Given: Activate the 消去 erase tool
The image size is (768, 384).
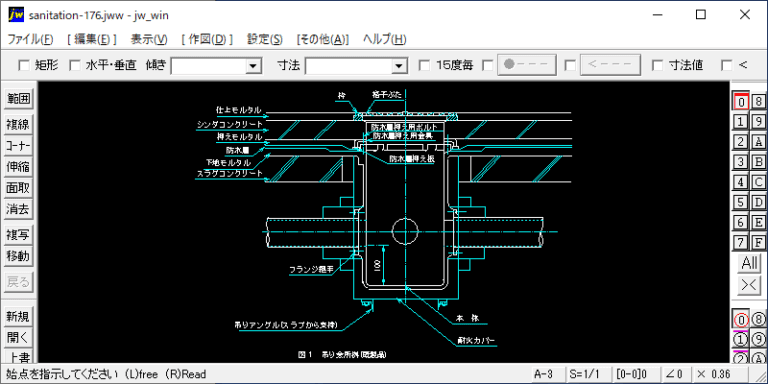Looking at the screenshot, I should point(18,210).
